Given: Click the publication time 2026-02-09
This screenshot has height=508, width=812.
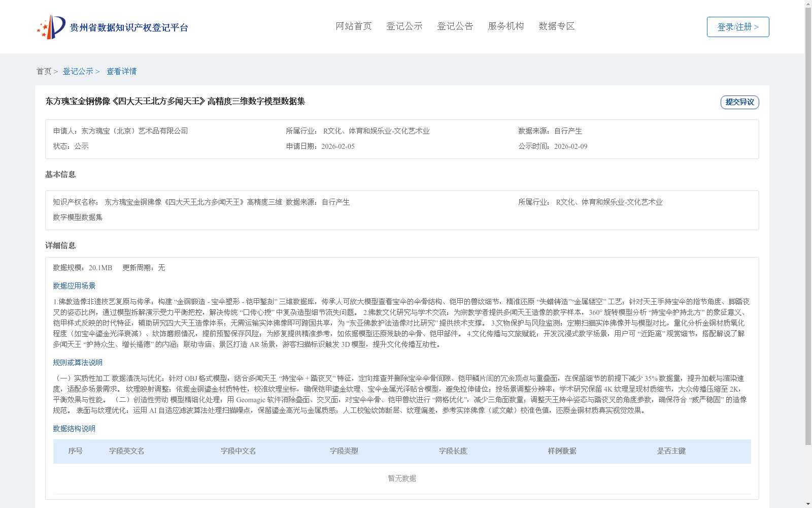Looking at the screenshot, I should [570, 146].
